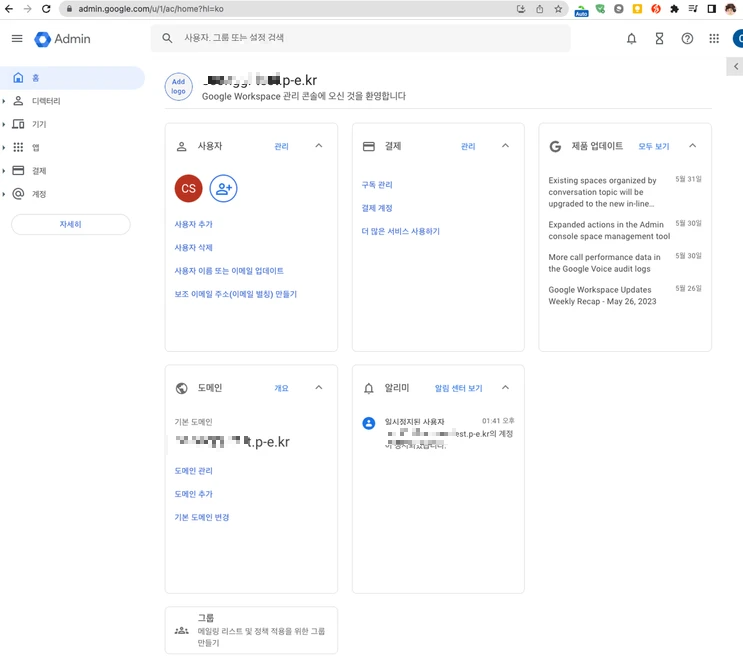The image size is (743, 664).
Task: Click the Google G icon in product updates
Action: pos(555,146)
